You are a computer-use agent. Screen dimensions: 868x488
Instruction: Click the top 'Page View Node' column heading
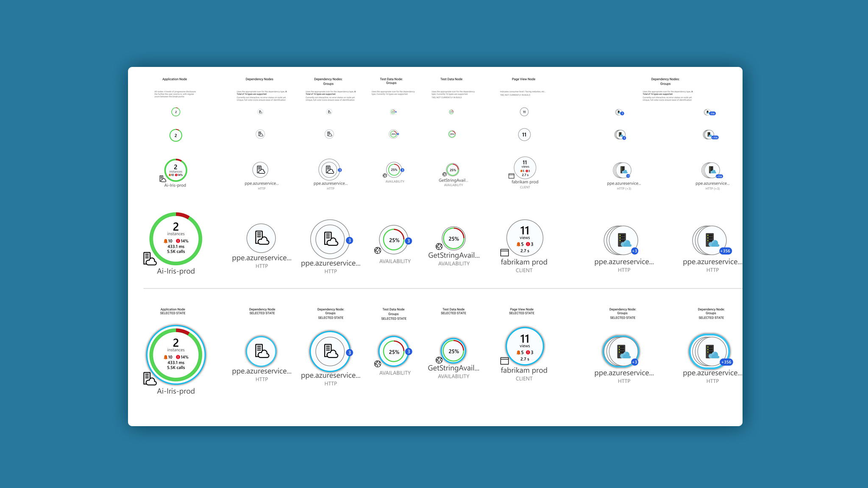[523, 79]
